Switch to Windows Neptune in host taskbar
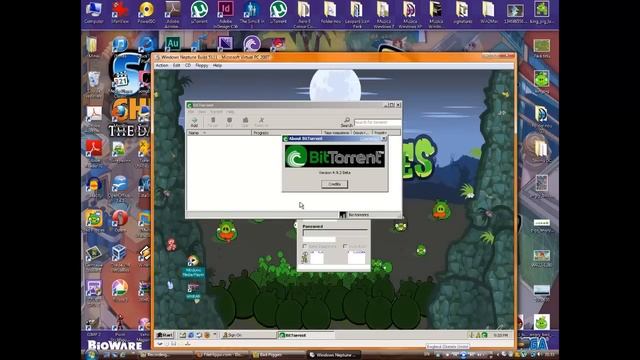This screenshot has height=360, width=640. (334, 355)
